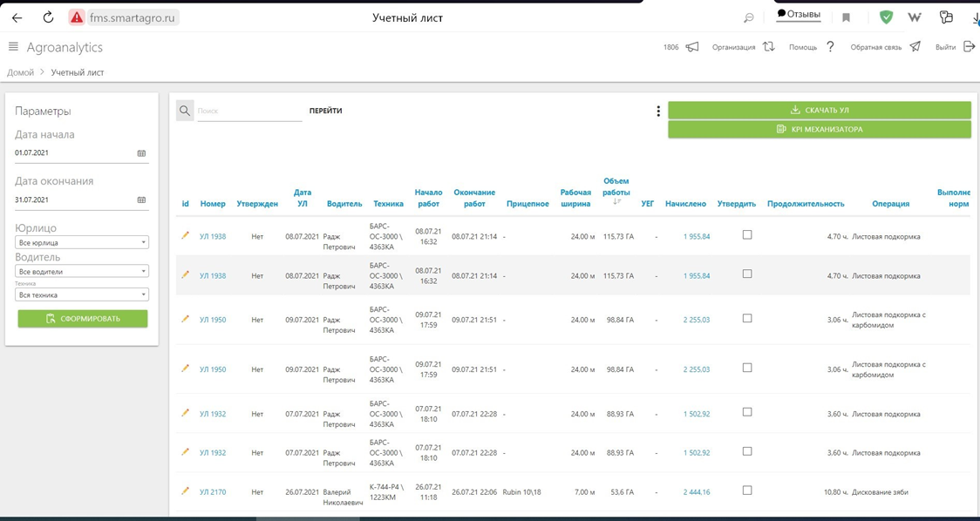Expand the Все юрлица dropdown
This screenshot has height=521, width=980.
click(82, 242)
